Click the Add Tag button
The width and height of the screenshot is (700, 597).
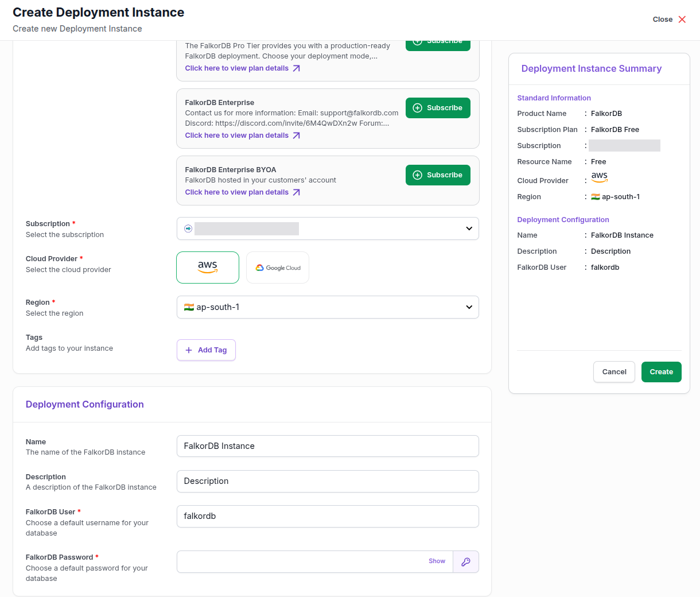(206, 350)
